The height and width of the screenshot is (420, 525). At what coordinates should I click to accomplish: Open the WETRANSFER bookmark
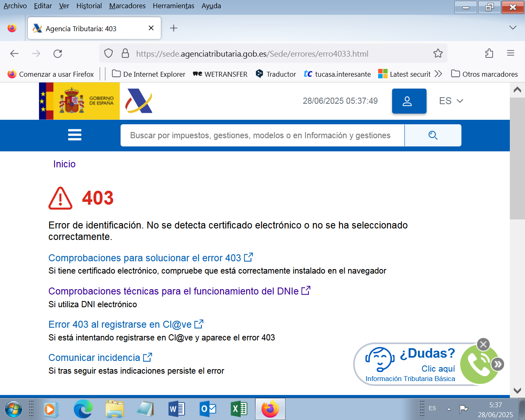tap(220, 74)
